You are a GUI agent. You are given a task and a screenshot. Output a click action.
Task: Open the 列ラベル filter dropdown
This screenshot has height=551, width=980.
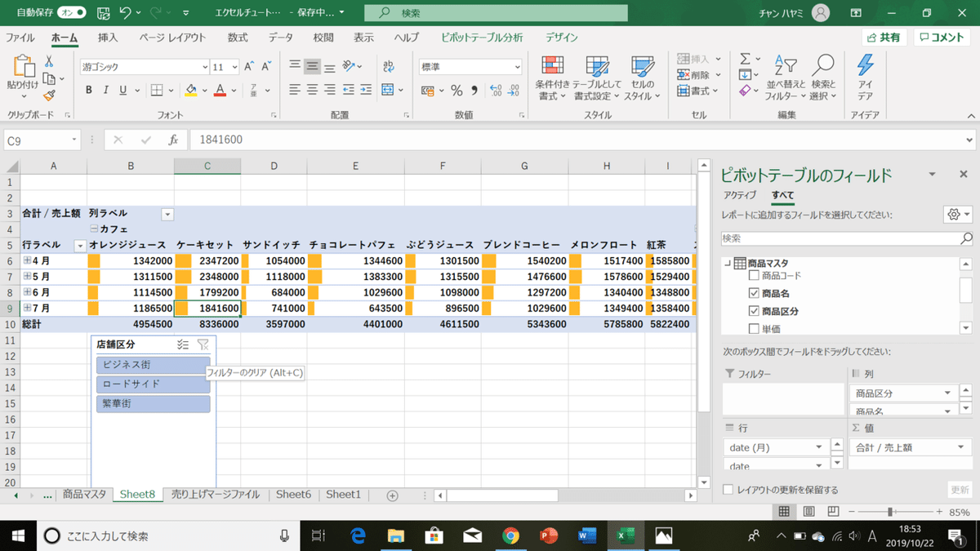[x=167, y=214]
